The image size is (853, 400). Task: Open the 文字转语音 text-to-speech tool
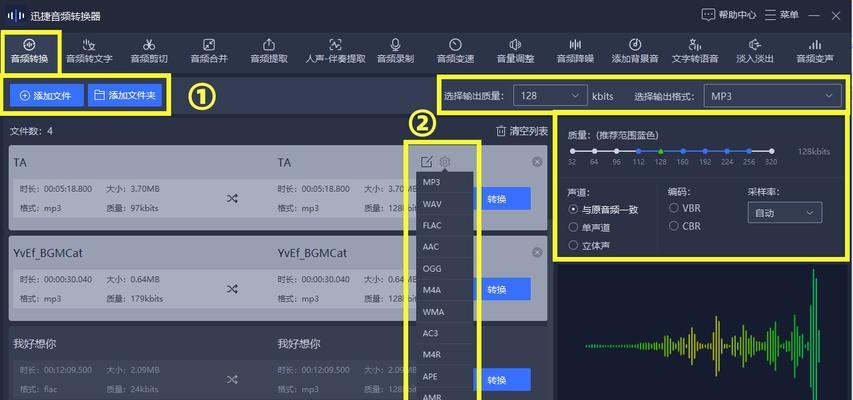coord(695,51)
